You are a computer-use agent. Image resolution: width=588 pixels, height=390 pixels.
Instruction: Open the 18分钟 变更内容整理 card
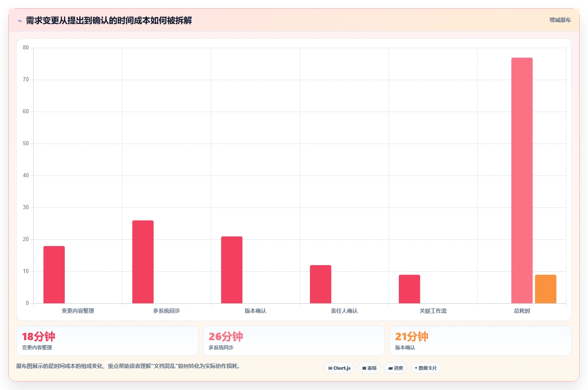pyautogui.click(x=107, y=341)
